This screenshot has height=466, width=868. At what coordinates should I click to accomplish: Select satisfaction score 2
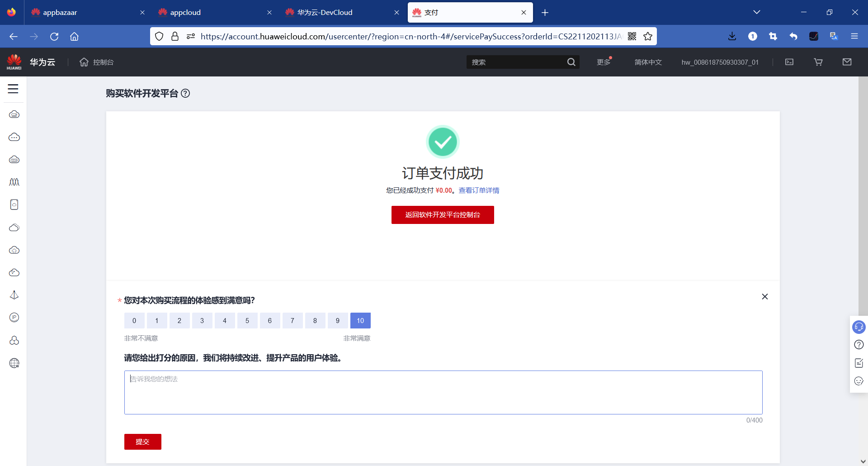click(x=179, y=320)
